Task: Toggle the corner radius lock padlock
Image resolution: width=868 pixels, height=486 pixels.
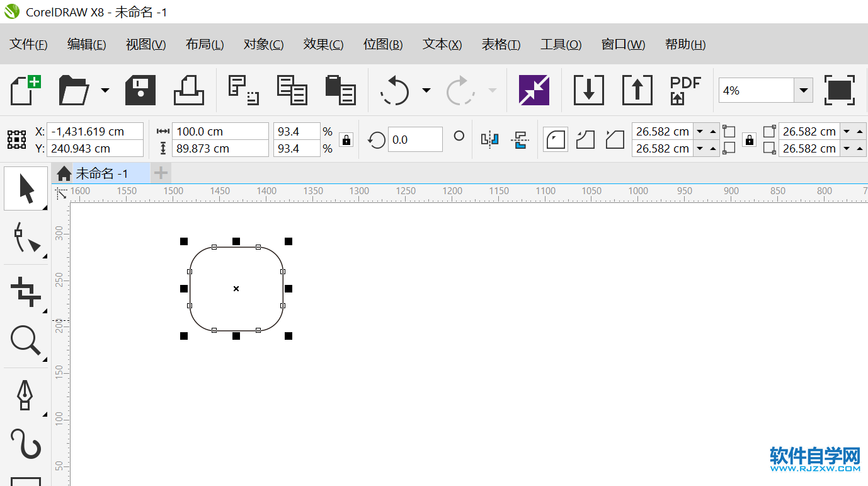Action: [749, 140]
